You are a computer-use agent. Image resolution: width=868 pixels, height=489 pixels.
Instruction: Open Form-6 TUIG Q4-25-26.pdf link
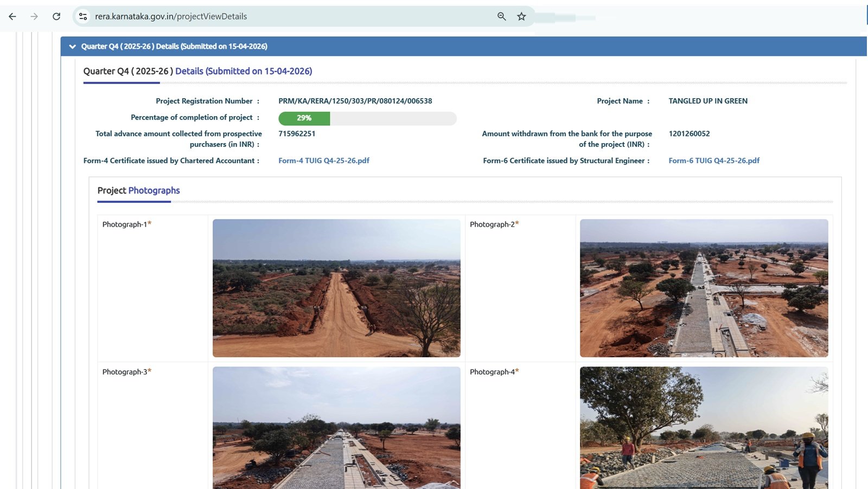pos(713,160)
